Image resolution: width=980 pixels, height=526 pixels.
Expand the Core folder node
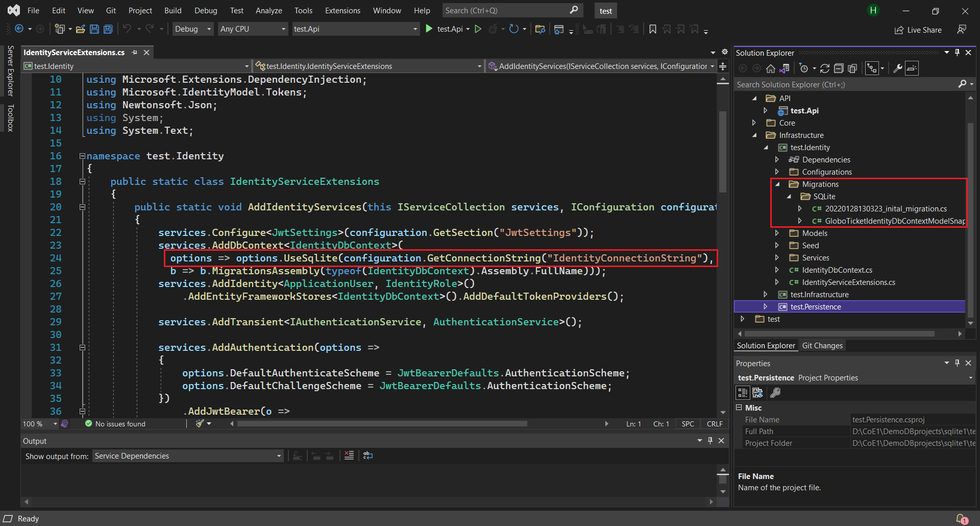point(754,123)
